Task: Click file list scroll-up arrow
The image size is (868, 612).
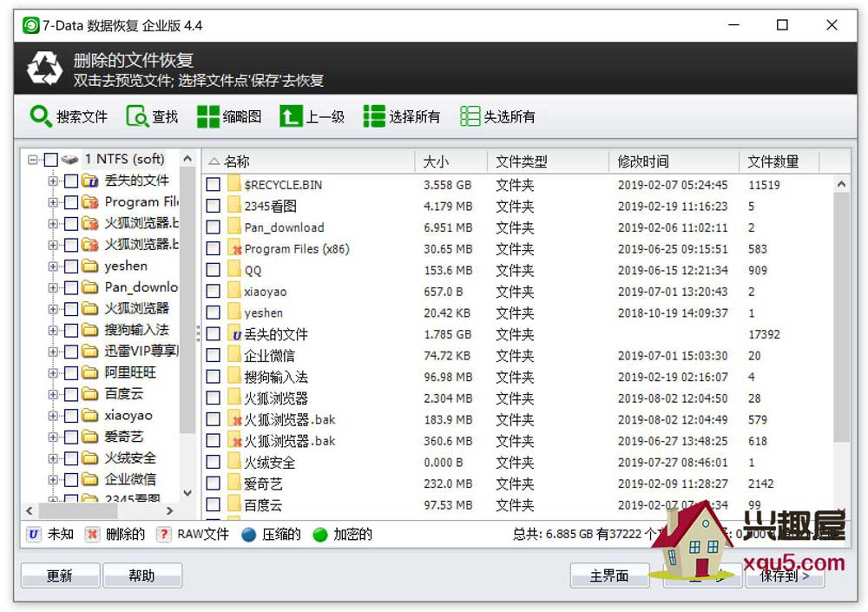Action: (841, 184)
